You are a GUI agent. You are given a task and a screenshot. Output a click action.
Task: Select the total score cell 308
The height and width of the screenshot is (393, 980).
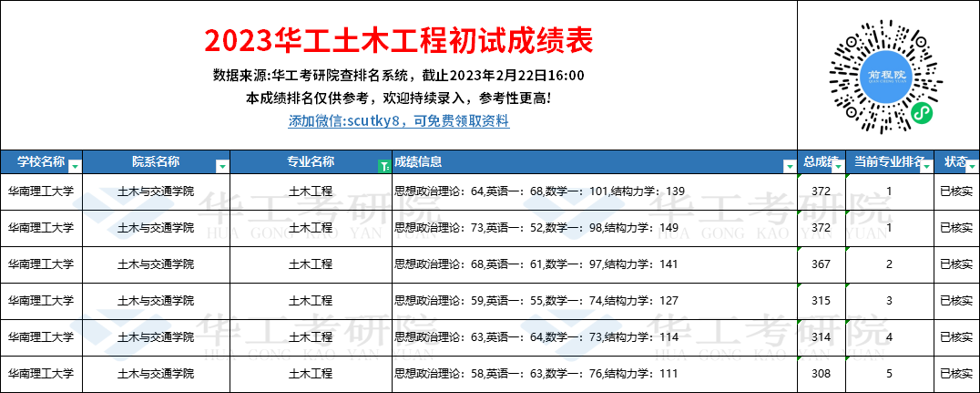point(822,374)
